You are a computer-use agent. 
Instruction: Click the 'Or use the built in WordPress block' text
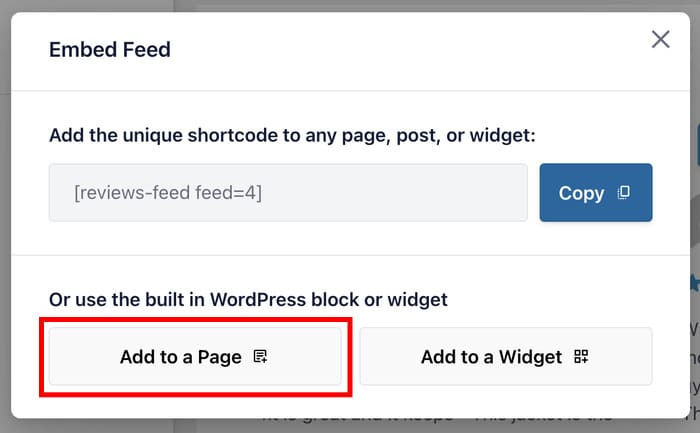point(248,299)
